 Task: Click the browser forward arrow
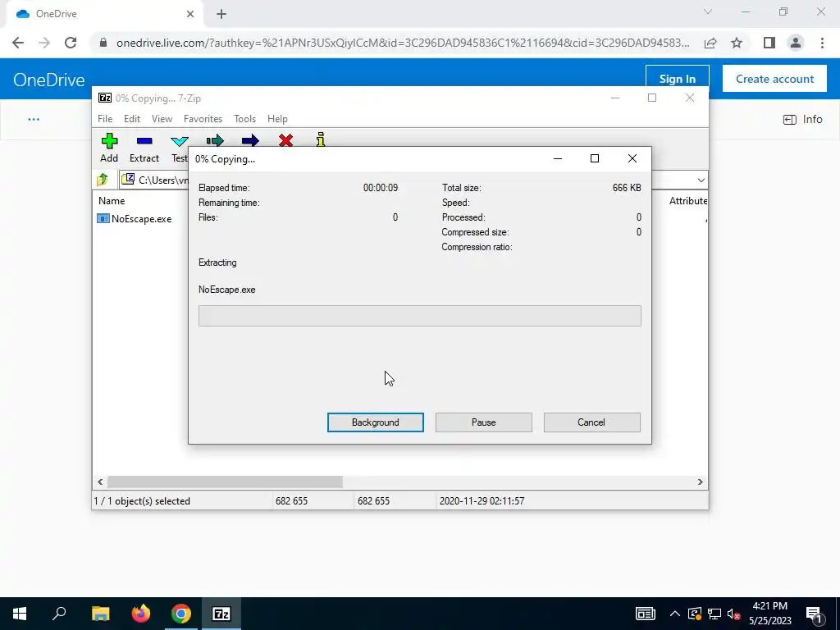[44, 43]
